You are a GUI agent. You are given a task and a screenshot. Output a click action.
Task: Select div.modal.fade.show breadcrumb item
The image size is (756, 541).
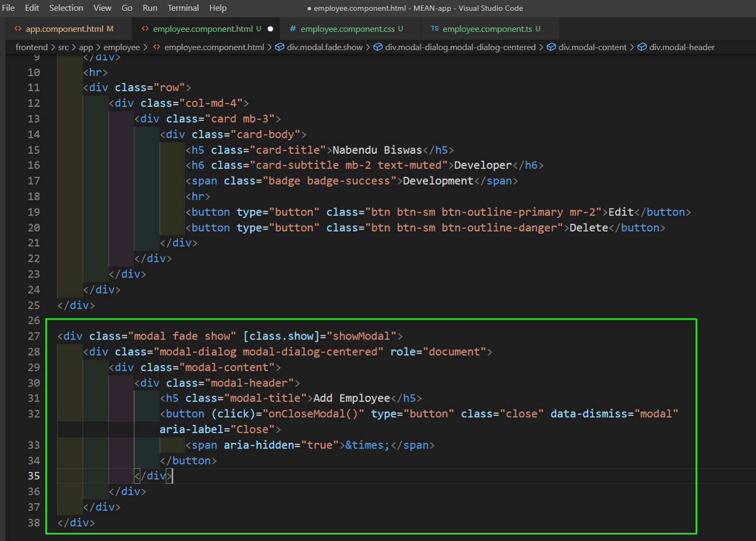325,48
